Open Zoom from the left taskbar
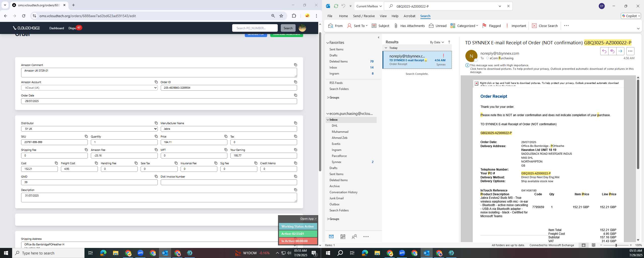644x258 pixels. pos(140,253)
